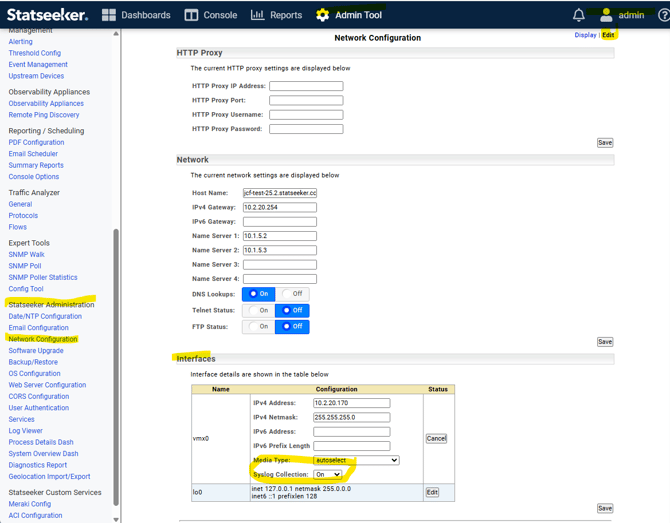Open Network Configuration in the sidebar
The width and height of the screenshot is (670, 523).
(43, 339)
